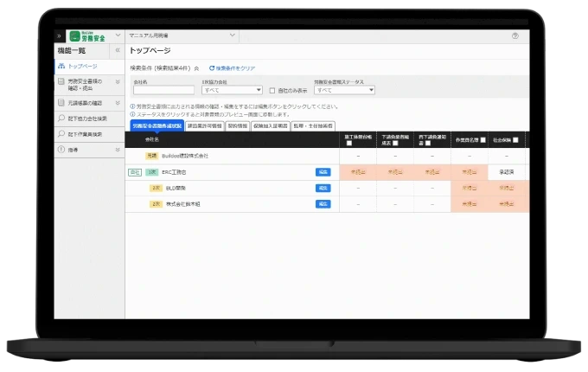Click the company name ERC工務店

[x=174, y=172]
